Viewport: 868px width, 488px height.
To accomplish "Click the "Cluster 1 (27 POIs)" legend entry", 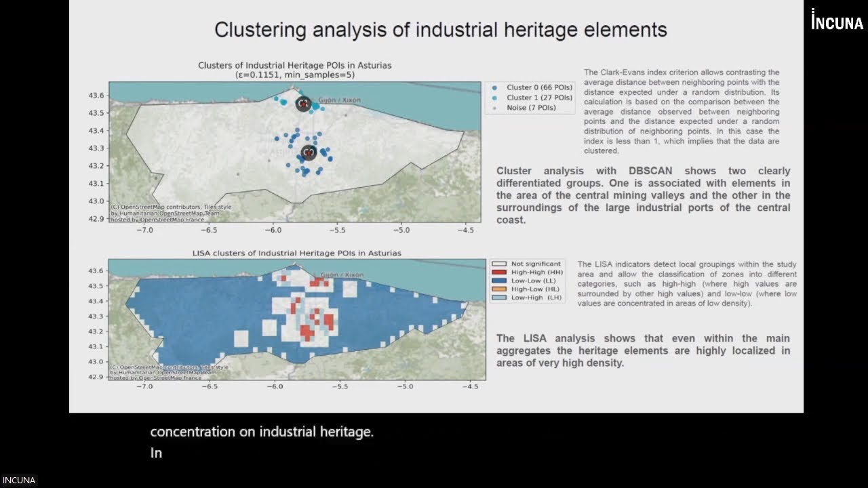I will pos(532,98).
